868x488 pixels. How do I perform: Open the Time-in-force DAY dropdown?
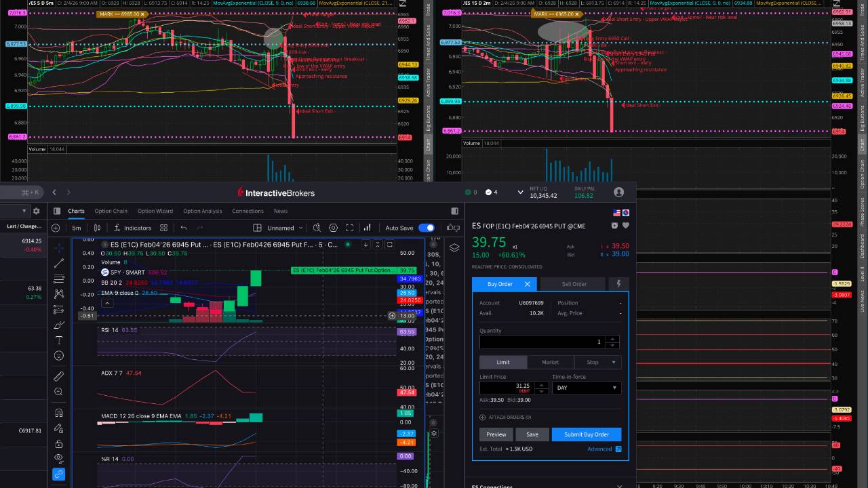[587, 388]
